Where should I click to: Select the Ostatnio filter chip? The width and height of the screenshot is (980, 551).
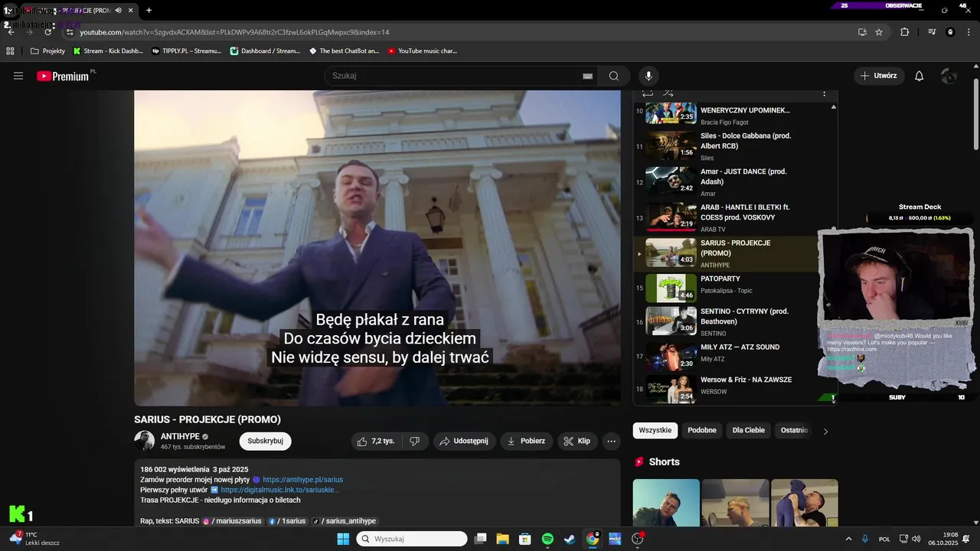point(793,430)
